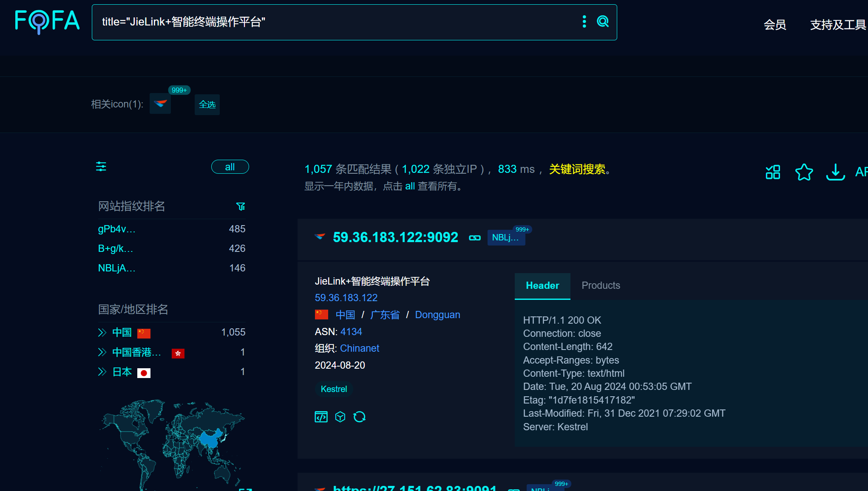The height and width of the screenshot is (491, 868).
Task: Click Dongguan city link
Action: [437, 315]
